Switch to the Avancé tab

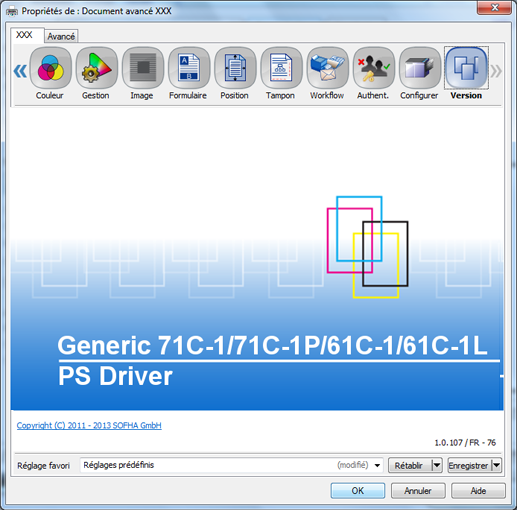61,36
